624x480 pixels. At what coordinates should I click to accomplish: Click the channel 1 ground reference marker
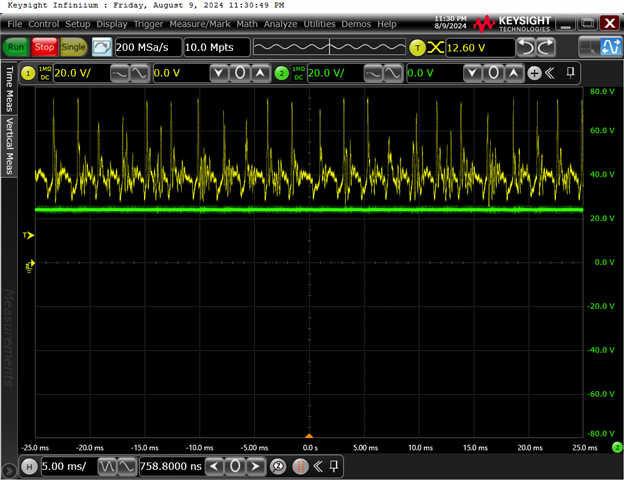(29, 266)
